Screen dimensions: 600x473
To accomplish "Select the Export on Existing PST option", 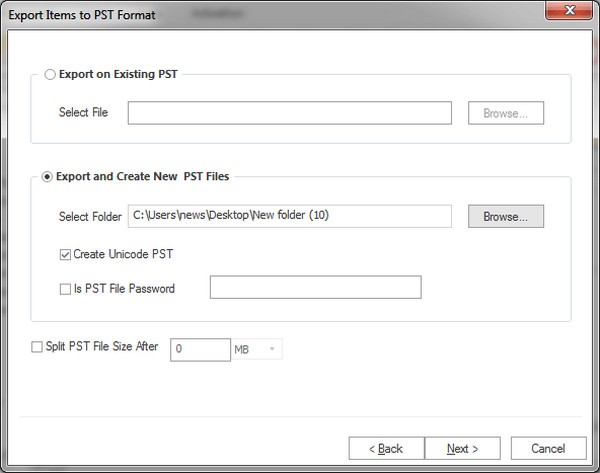I will click(x=51, y=74).
